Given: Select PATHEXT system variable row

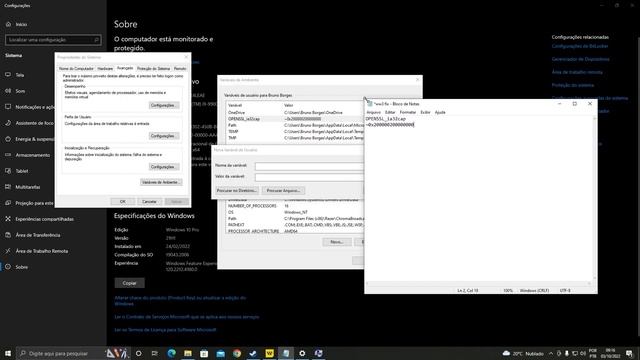Looking at the screenshot, I should pos(294,225).
